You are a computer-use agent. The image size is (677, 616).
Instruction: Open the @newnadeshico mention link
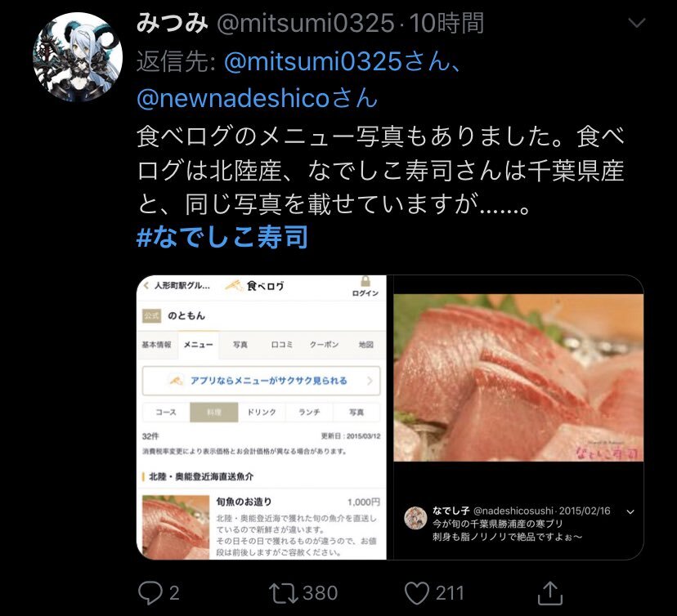[257, 98]
